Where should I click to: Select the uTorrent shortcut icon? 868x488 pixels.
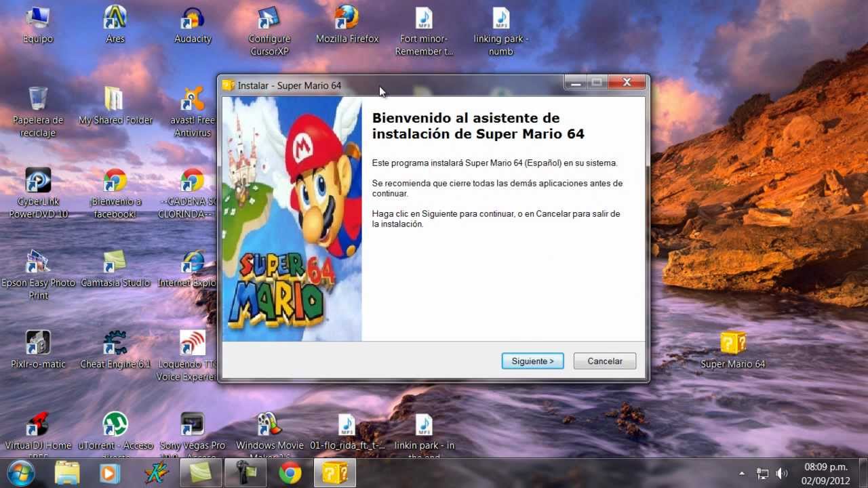[115, 435]
